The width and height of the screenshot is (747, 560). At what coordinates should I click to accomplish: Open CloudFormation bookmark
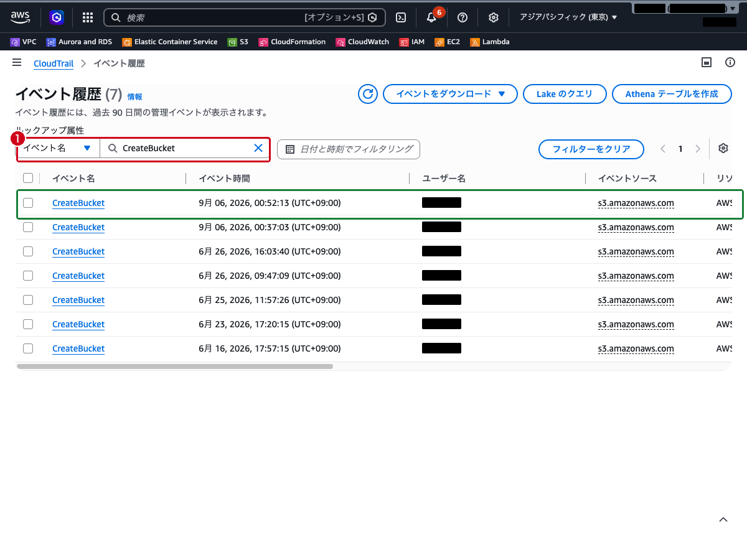[x=292, y=42]
